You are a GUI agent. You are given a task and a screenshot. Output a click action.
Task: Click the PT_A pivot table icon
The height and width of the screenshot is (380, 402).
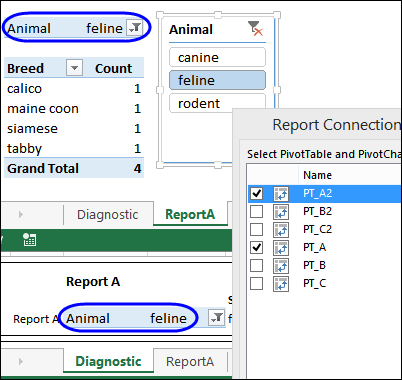tap(281, 248)
